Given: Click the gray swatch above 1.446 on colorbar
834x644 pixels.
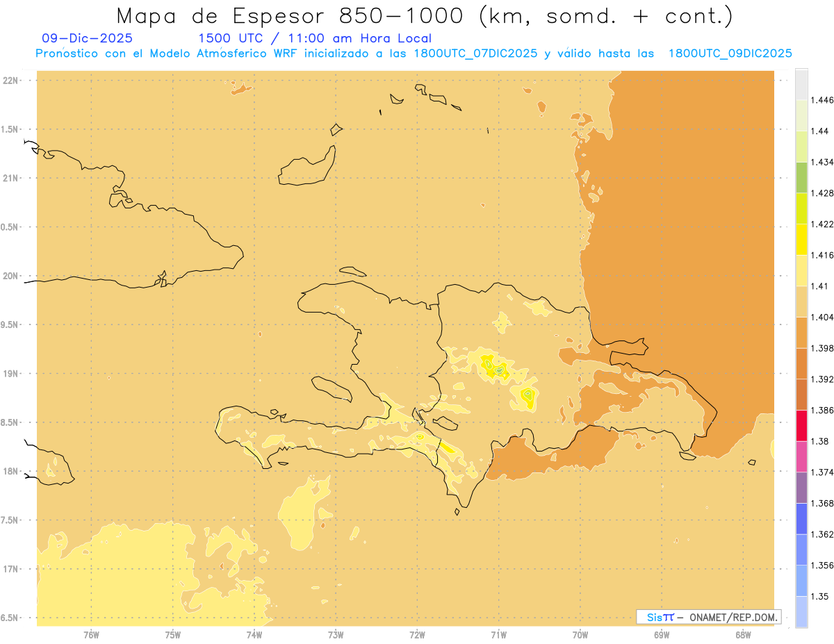Looking at the screenshot, I should (801, 84).
